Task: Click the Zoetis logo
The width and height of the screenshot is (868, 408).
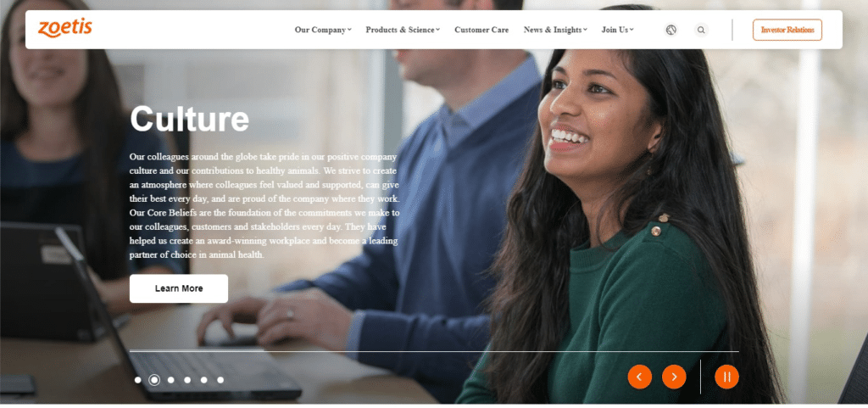Action: tap(64, 28)
